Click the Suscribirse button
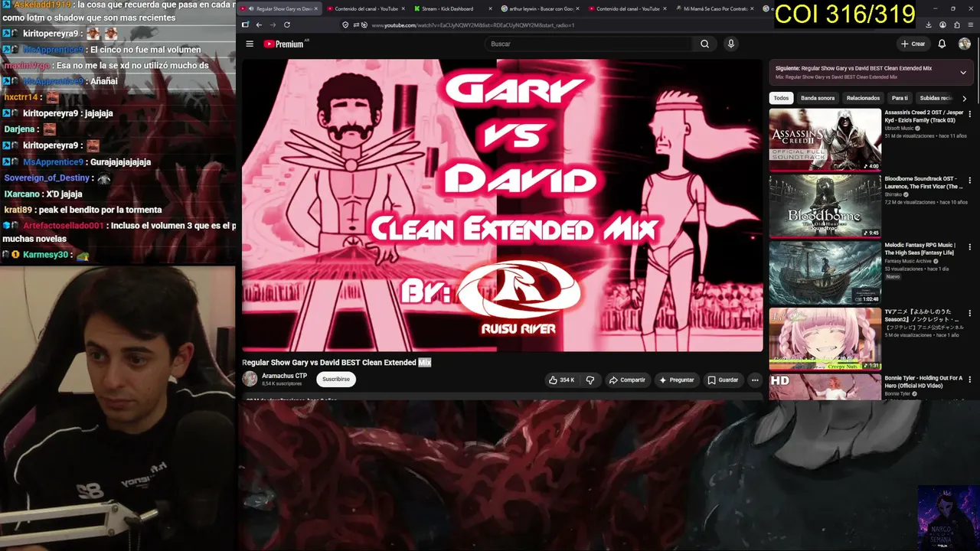Screen dimensions: 980x551 point(336,379)
